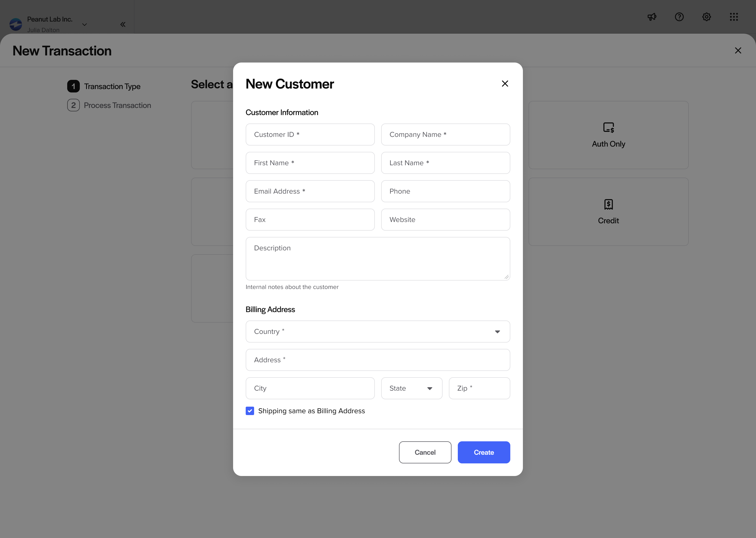Screen dimensions: 756x538
Task: Go to step 1 Transaction Type
Action: [x=104, y=86]
